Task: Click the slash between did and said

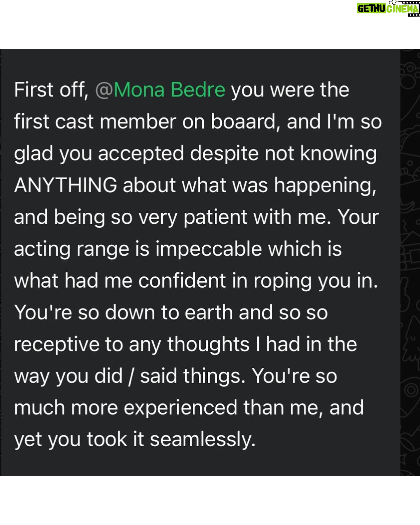Action: point(131,376)
